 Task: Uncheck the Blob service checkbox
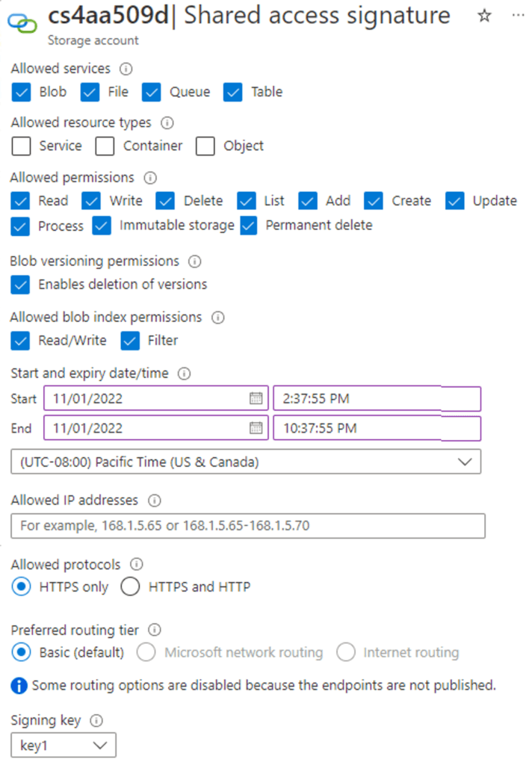pos(21,92)
